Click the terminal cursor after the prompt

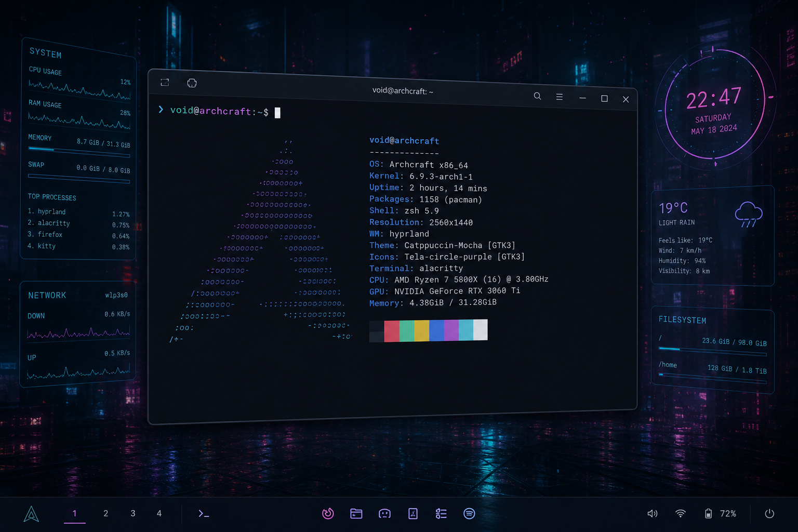click(277, 113)
